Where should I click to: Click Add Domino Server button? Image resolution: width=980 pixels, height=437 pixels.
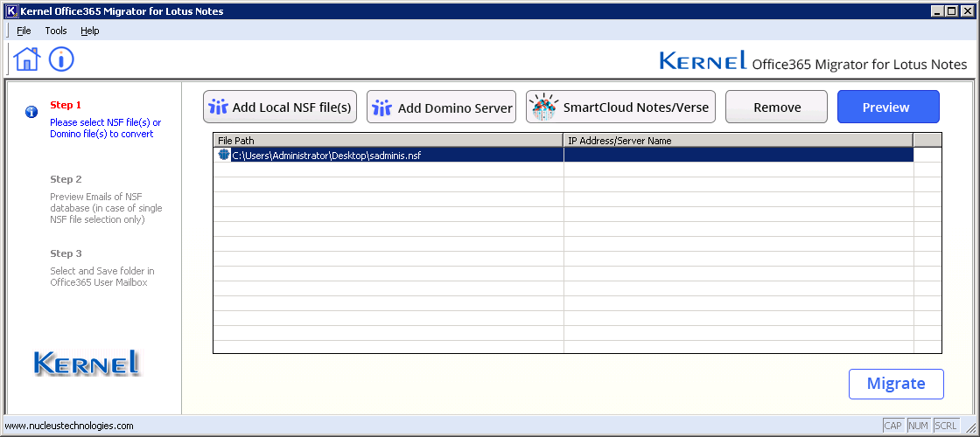441,108
